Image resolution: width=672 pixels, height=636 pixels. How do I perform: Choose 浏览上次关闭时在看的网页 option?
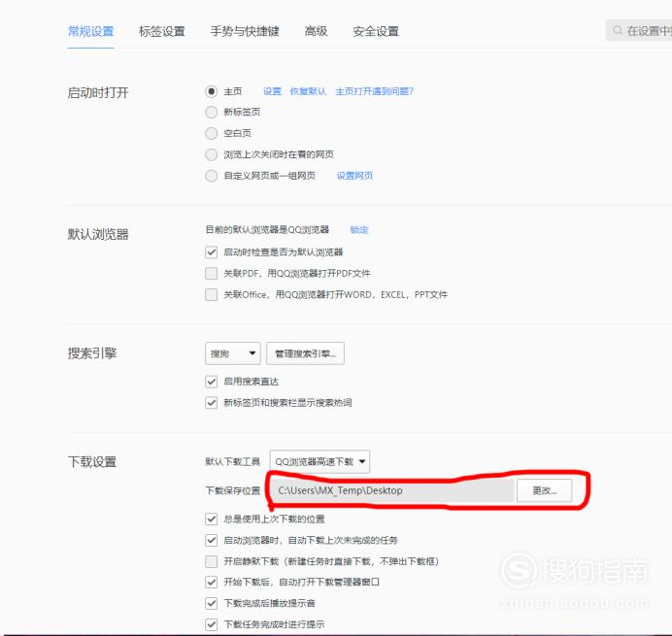coord(212,154)
